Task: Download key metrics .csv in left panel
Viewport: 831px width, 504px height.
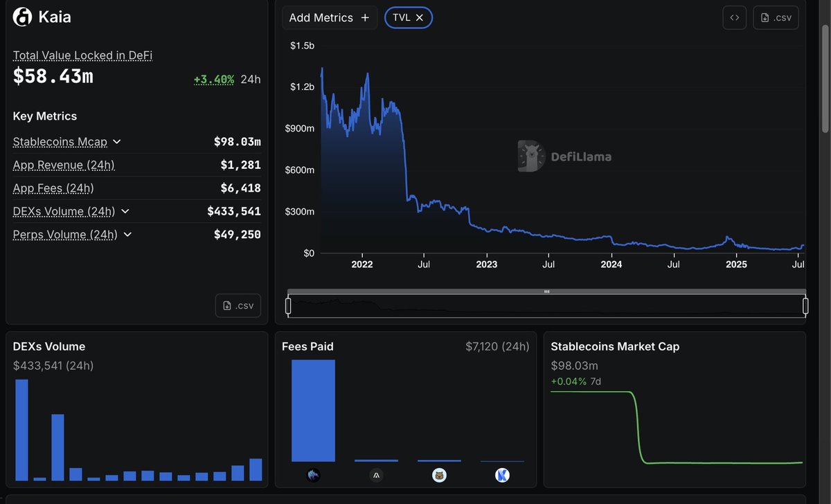Action: 238,305
